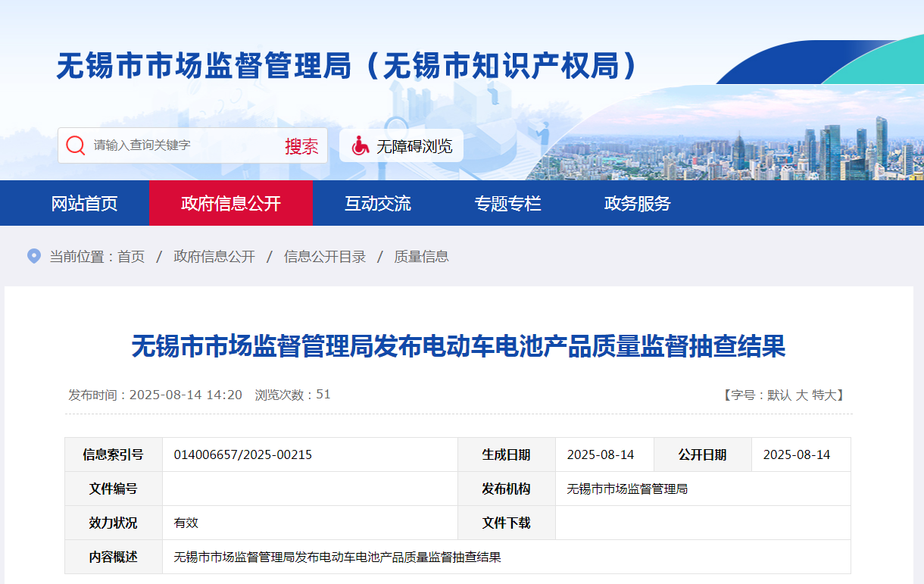This screenshot has height=584, width=924.
Task: Open the 政务服务 navigation item
Action: point(638,203)
